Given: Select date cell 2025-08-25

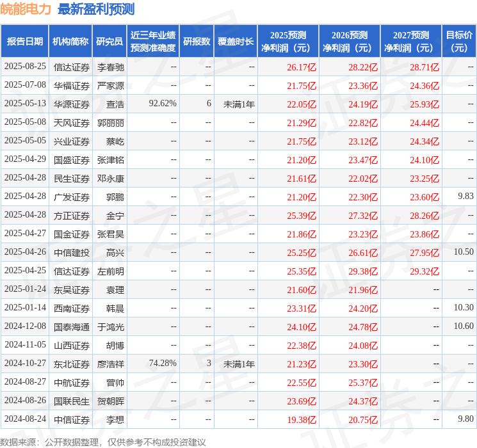Looking at the screenshot, I should pos(25,67).
